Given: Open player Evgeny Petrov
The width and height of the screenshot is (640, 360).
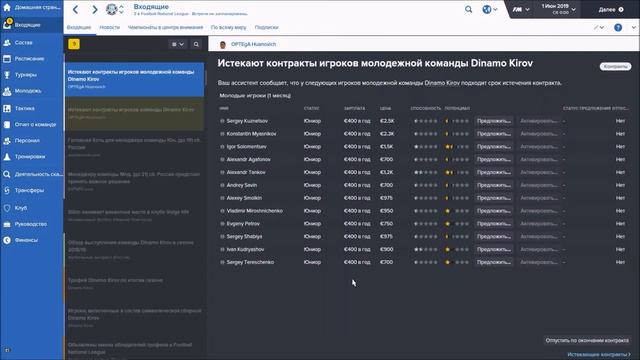Looking at the screenshot, I should click(243, 224).
